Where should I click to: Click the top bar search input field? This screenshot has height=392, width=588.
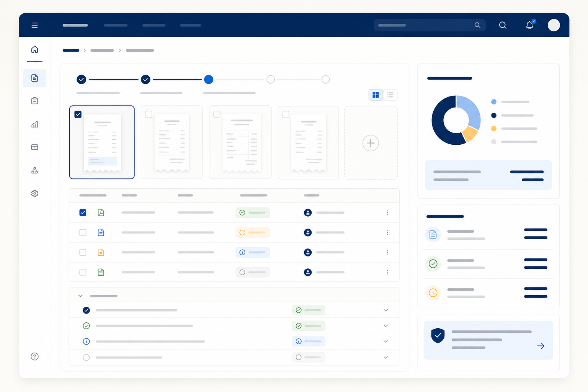click(430, 25)
